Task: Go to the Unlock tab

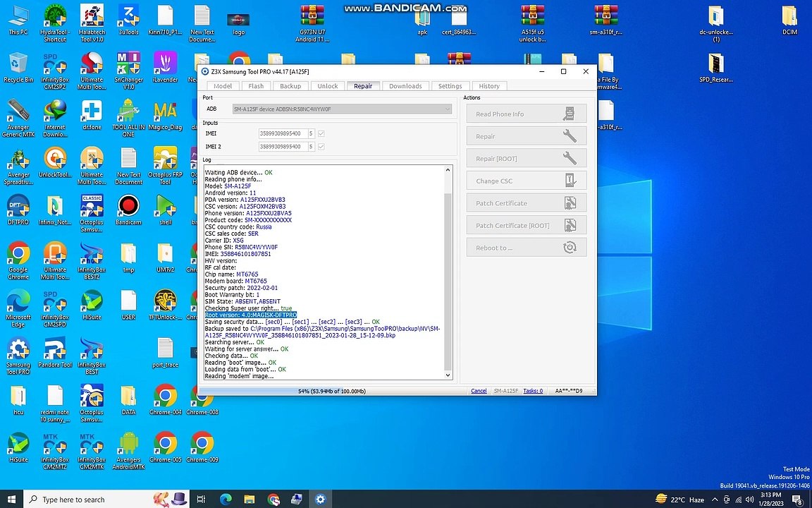Action: pos(327,86)
